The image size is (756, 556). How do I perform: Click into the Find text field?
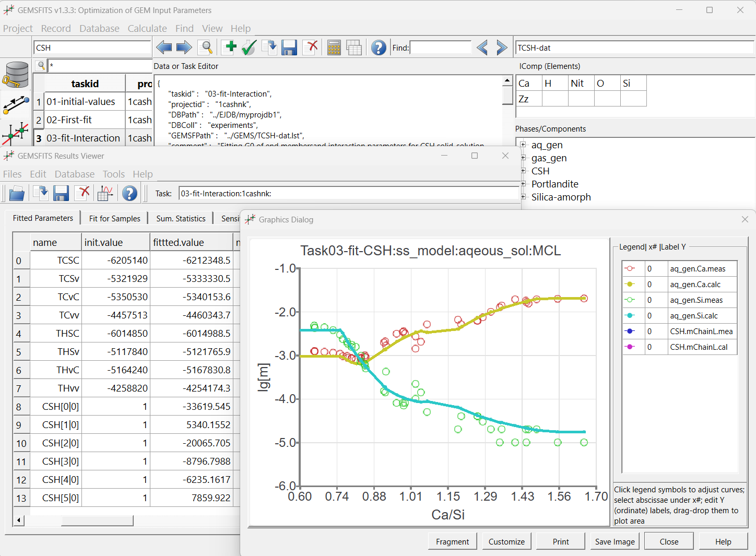tap(440, 48)
